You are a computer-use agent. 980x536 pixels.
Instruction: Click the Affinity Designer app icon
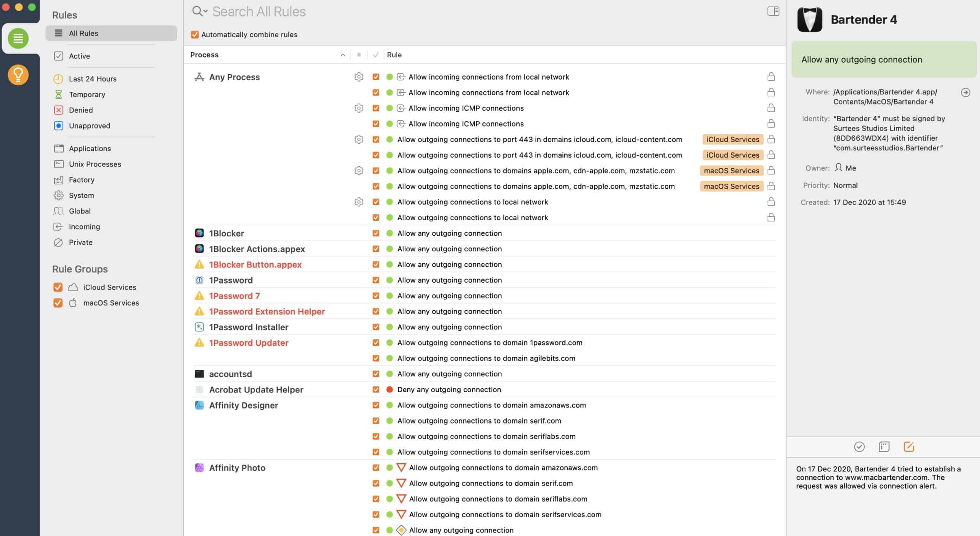click(x=199, y=405)
